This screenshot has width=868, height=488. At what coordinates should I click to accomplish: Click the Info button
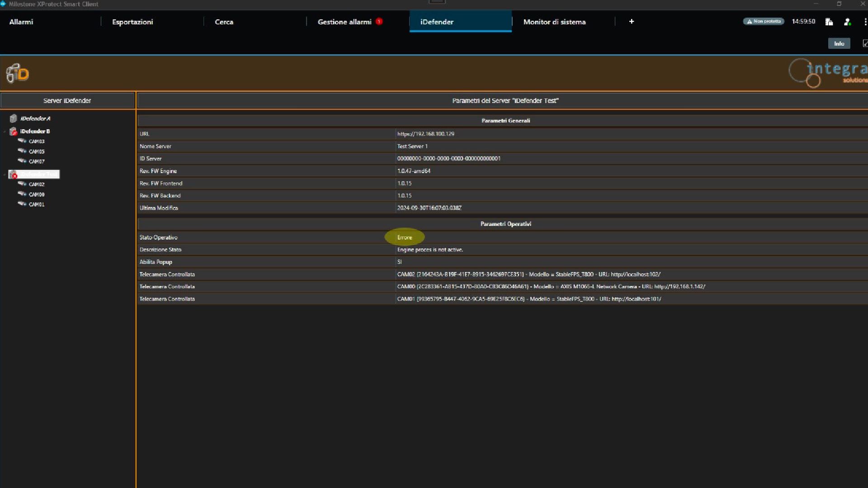[839, 43]
